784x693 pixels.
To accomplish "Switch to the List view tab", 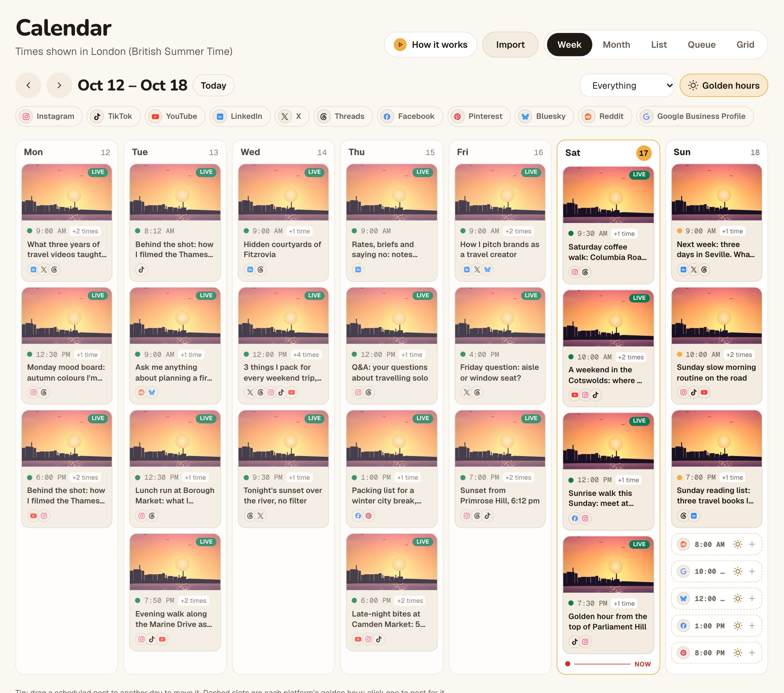I will [659, 45].
